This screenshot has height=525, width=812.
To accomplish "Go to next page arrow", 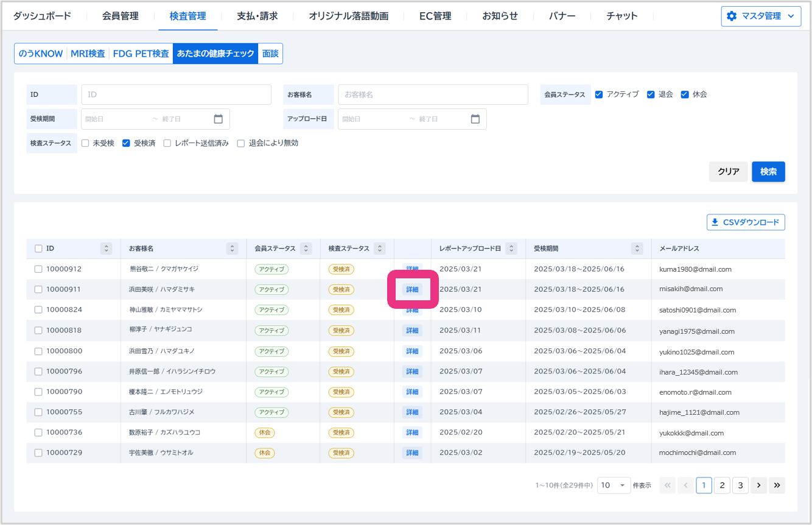I will coord(758,485).
